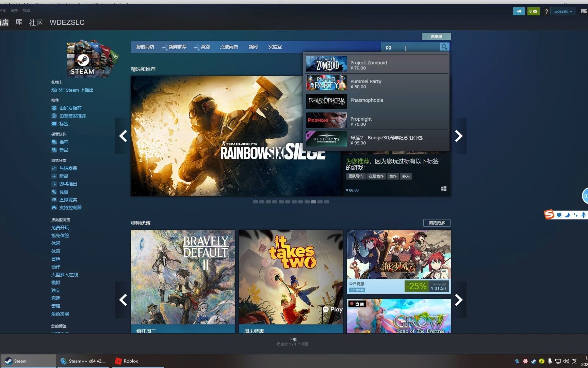This screenshot has height=368, width=588.
Task: Show next special offers arrow
Action: pyautogui.click(x=459, y=300)
